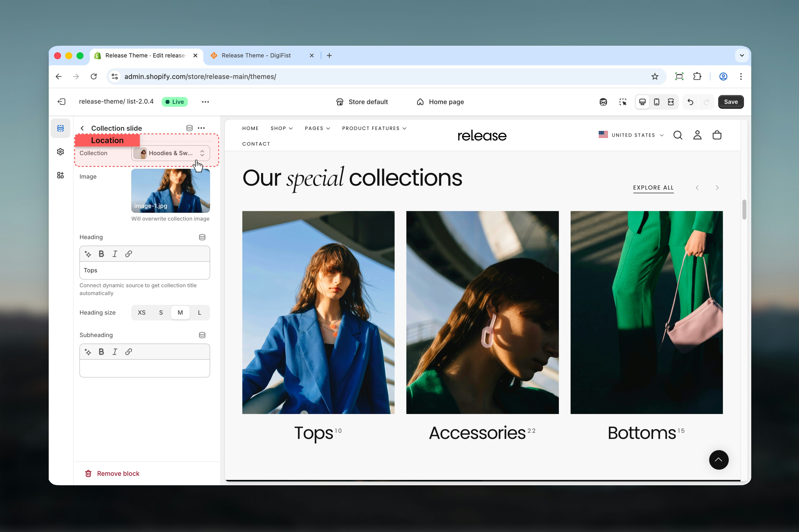The height and width of the screenshot is (532, 799).
Task: Click the link icon in Heading toolbar
Action: (128, 254)
